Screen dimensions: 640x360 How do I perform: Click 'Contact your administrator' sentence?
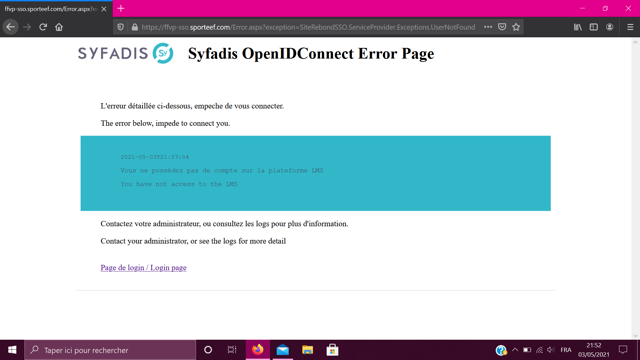coord(193,241)
